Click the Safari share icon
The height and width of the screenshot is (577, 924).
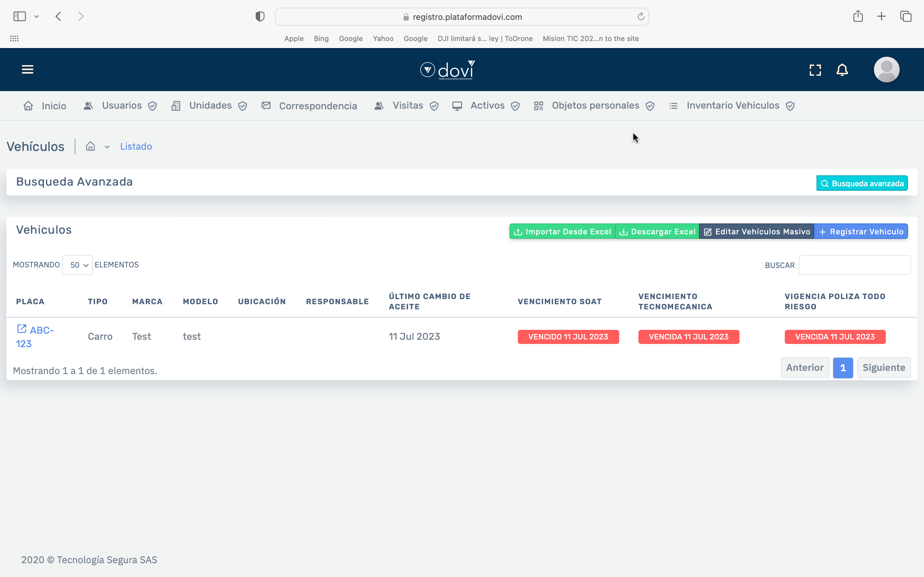click(x=858, y=16)
